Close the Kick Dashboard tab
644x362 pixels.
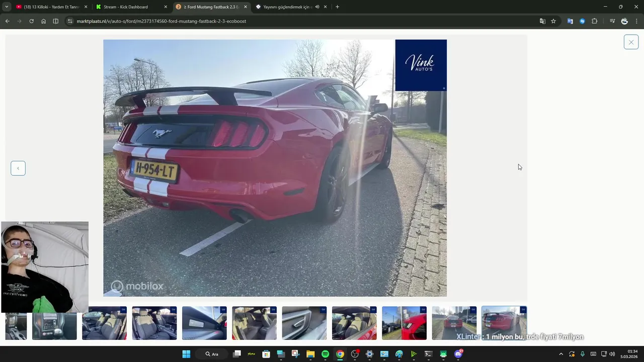(x=166, y=7)
